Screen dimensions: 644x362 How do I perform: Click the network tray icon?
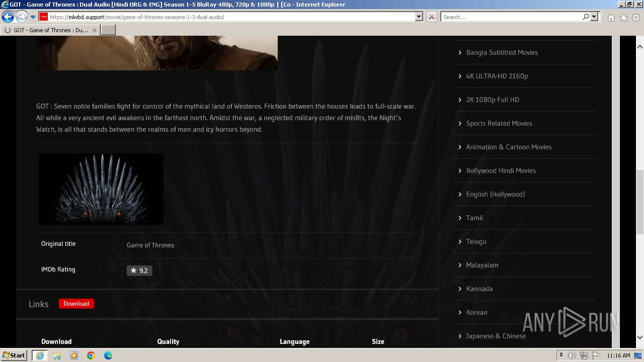click(x=584, y=355)
